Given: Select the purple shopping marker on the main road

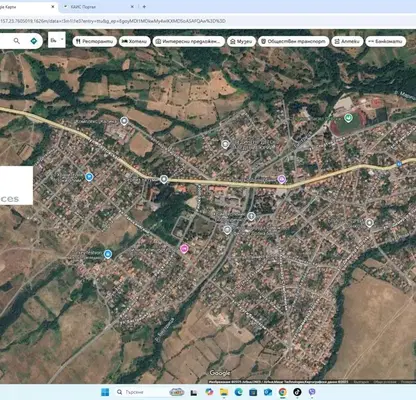Looking at the screenshot, I should point(282,179).
